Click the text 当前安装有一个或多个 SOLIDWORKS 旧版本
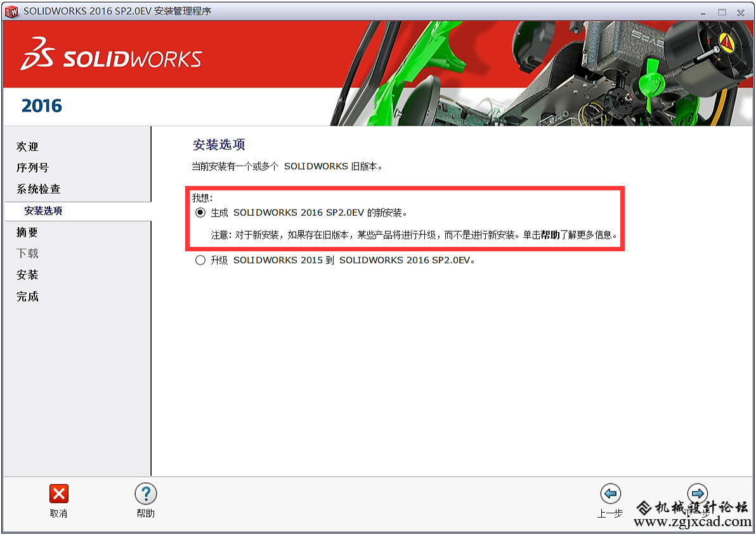Screen dimensions: 756x535 click(x=287, y=166)
